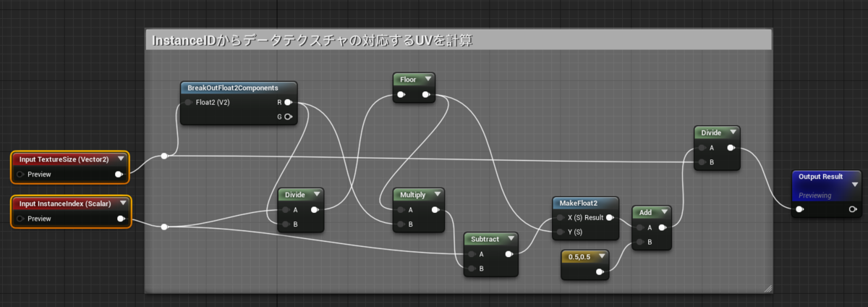Click the Floor node input pin

pyautogui.click(x=401, y=94)
